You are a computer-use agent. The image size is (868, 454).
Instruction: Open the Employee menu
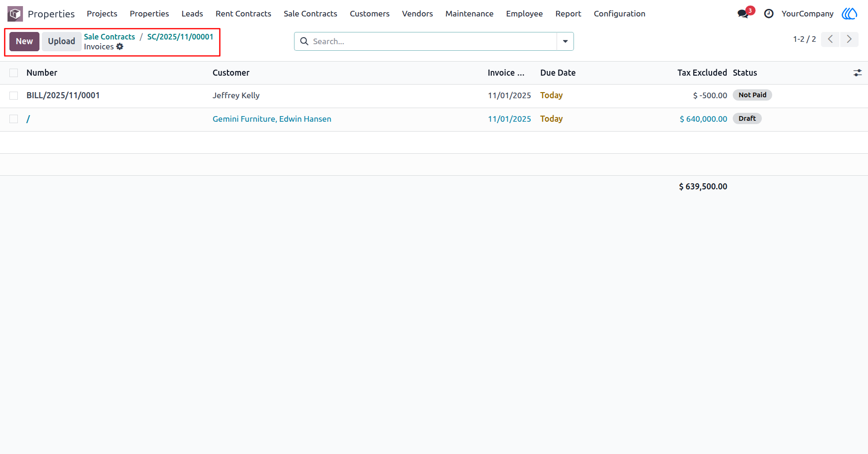(x=524, y=14)
